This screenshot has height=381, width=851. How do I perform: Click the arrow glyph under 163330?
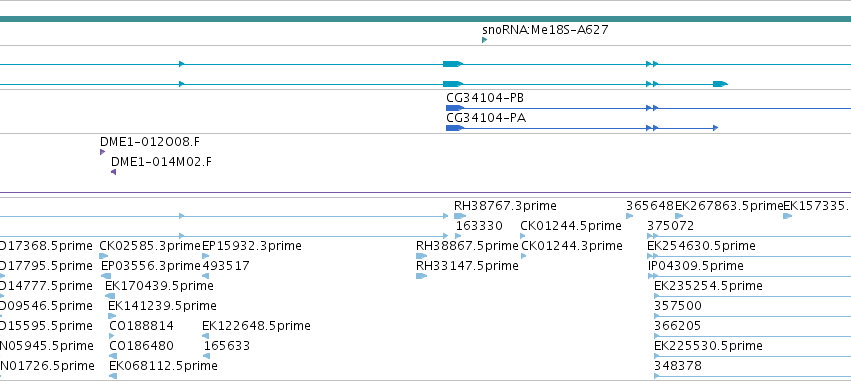[x=458, y=236]
